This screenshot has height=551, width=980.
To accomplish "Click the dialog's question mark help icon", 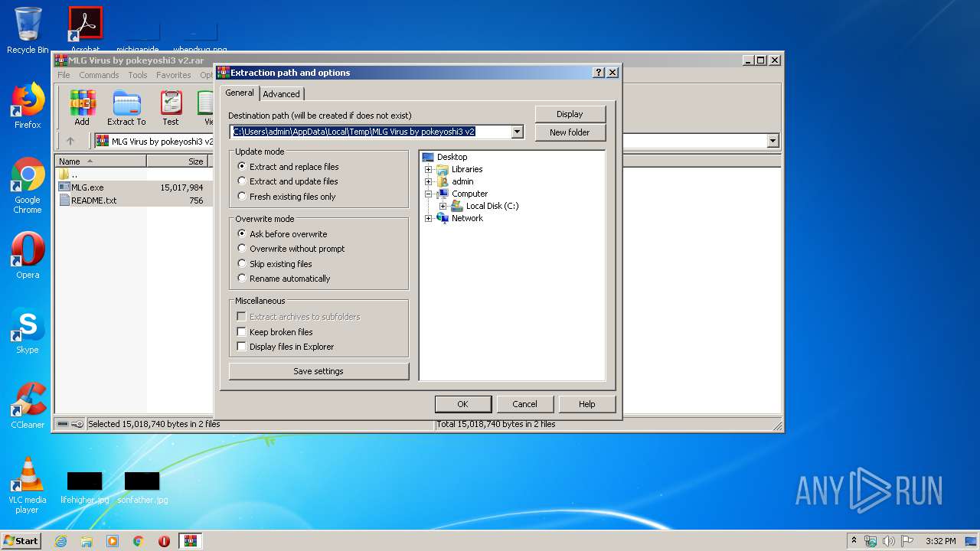I will (599, 73).
